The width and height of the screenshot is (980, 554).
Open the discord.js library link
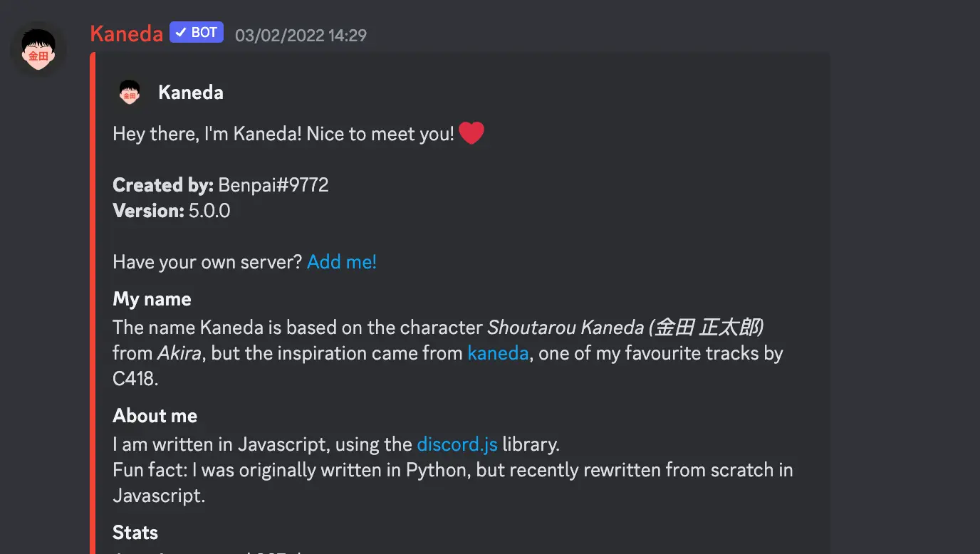pyautogui.click(x=457, y=444)
